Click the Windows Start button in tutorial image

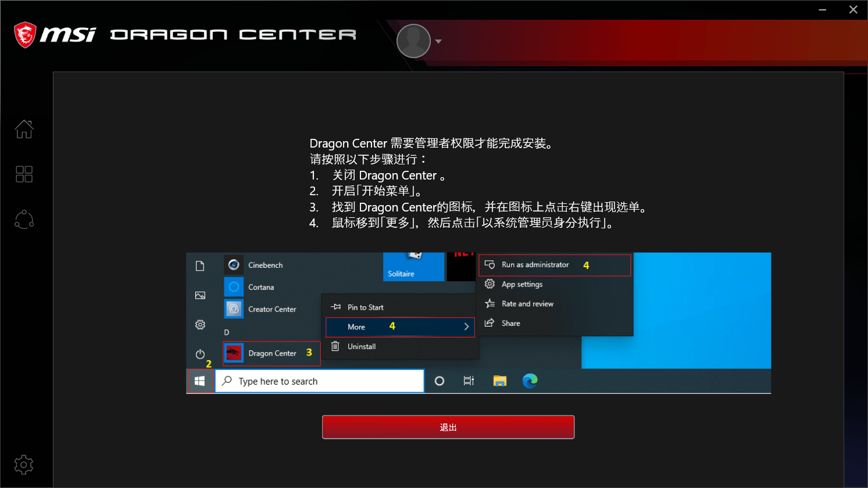[200, 381]
